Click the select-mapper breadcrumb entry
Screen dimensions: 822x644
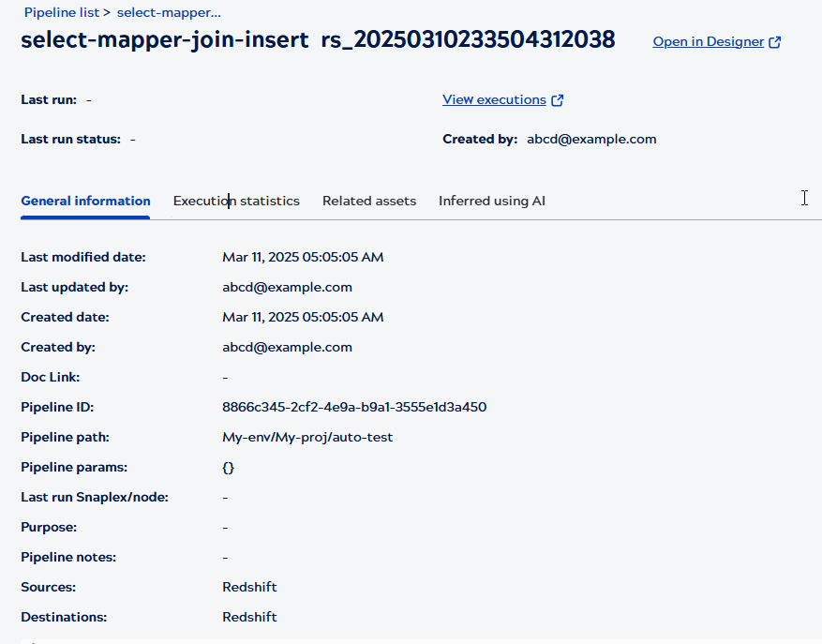tap(168, 12)
